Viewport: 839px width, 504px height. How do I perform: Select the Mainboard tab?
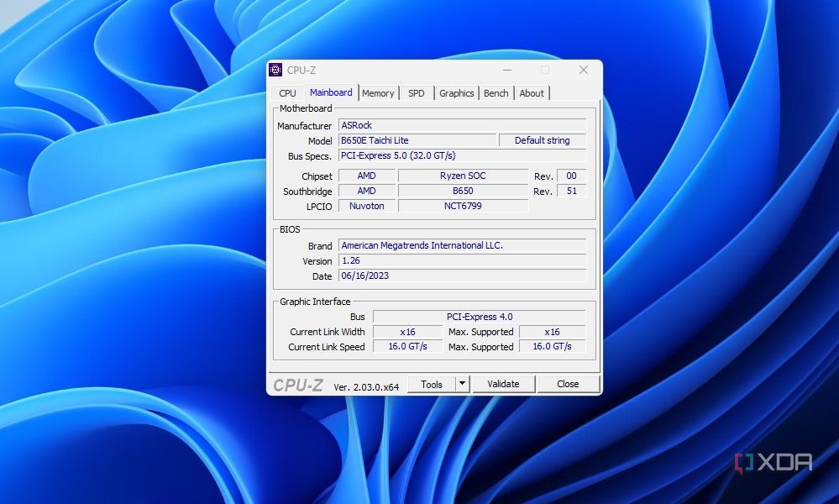pos(331,92)
